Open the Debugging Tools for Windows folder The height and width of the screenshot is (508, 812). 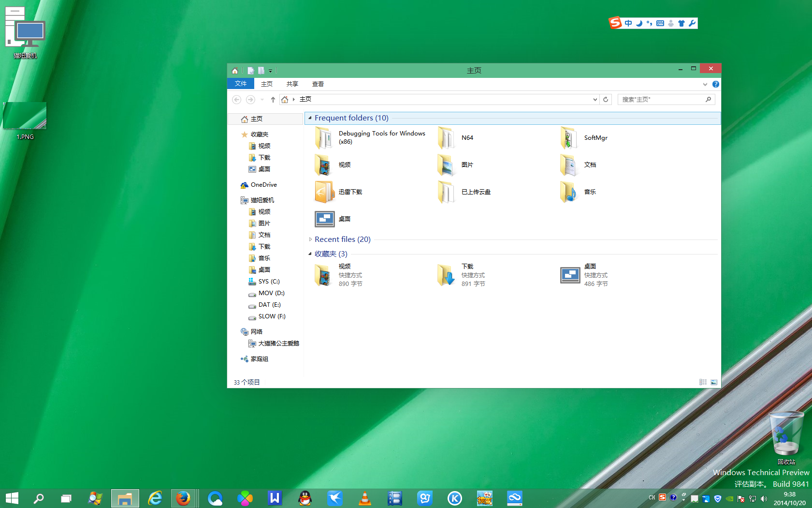[x=370, y=138]
